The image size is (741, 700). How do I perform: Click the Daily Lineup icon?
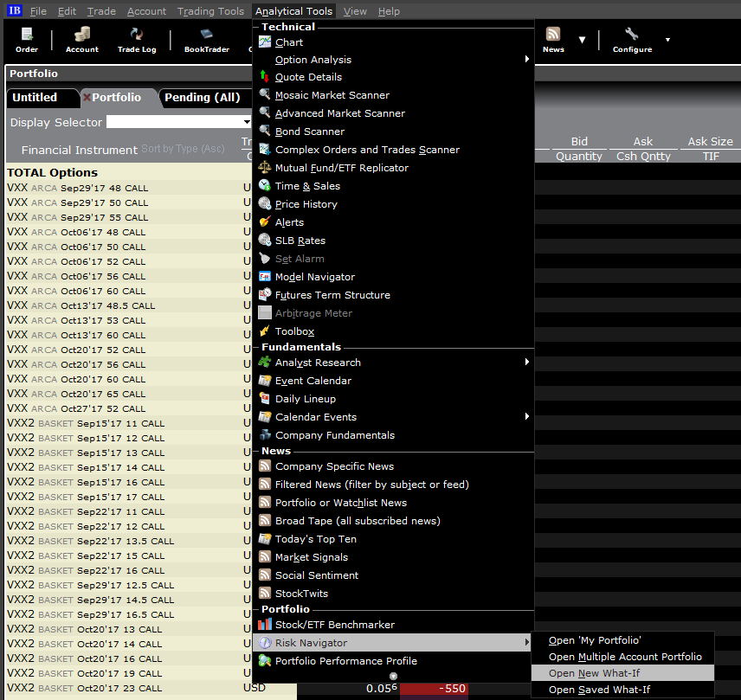[x=265, y=399]
